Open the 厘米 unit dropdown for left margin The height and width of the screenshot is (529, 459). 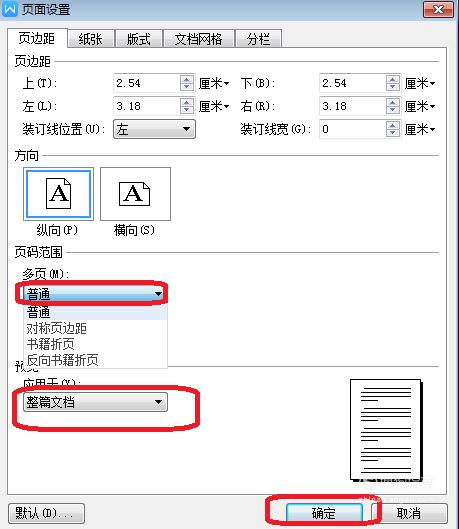tap(214, 106)
